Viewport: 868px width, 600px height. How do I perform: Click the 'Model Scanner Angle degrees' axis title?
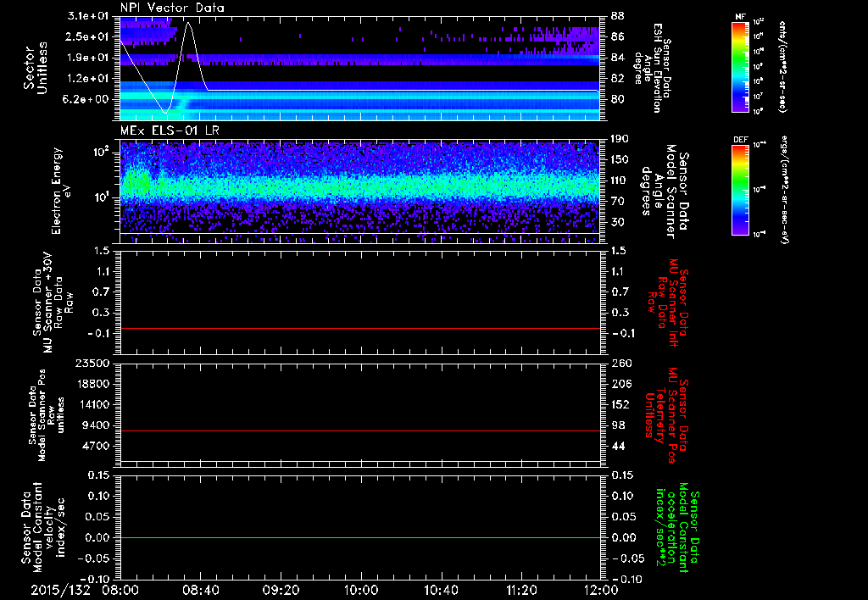click(x=665, y=191)
